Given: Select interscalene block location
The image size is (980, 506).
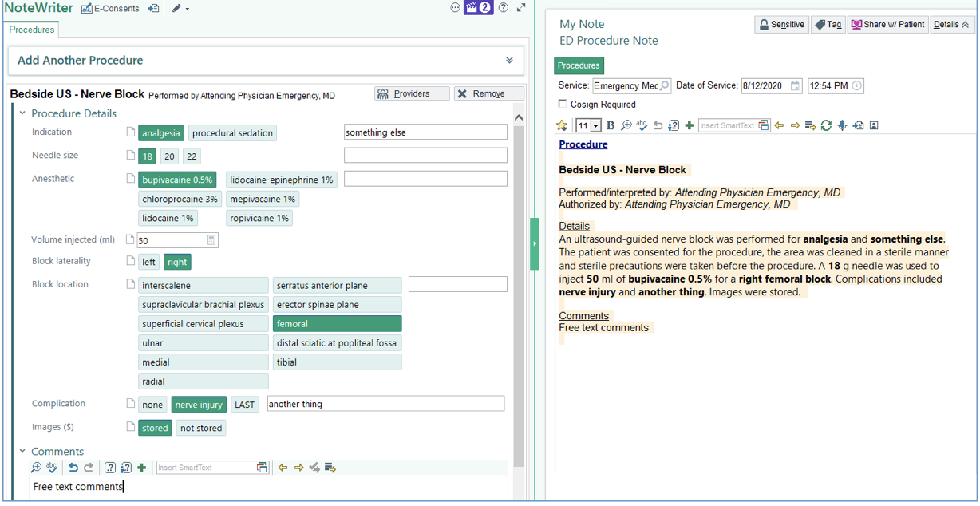Looking at the screenshot, I should (204, 285).
